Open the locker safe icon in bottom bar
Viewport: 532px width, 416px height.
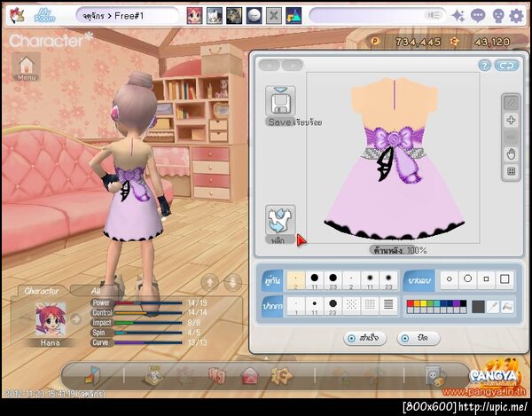[x=435, y=376]
